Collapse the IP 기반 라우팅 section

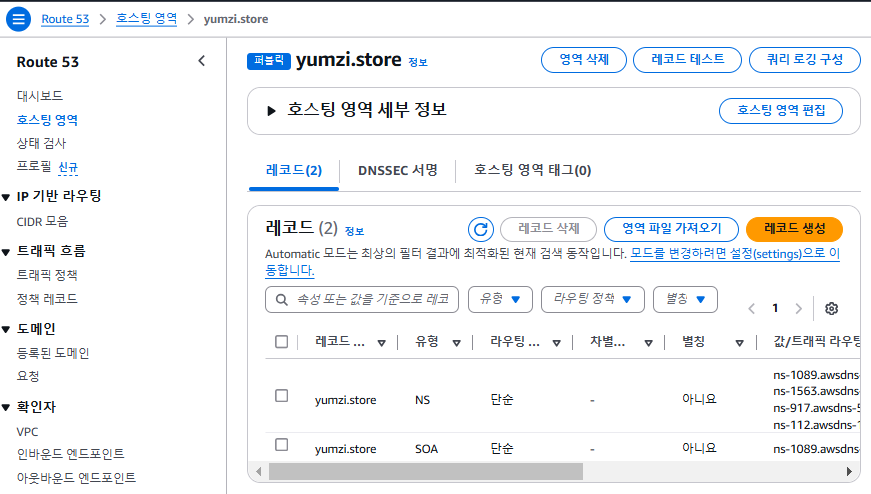[x=6, y=197]
